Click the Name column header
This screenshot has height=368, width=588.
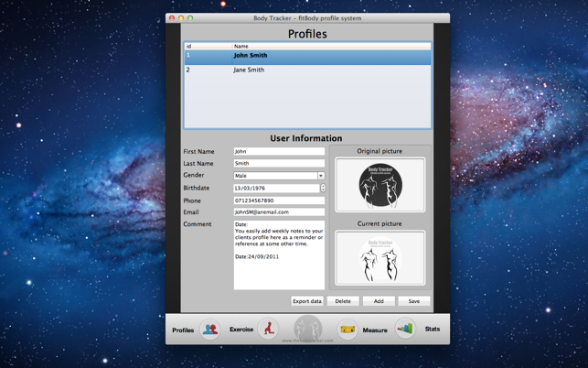[332, 46]
